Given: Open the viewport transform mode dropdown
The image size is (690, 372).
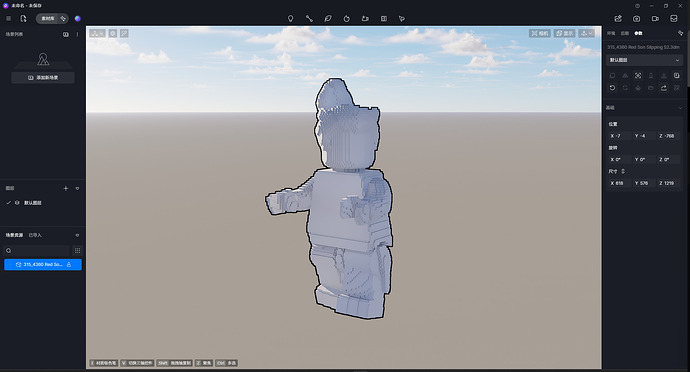Looking at the screenshot, I should point(97,33).
